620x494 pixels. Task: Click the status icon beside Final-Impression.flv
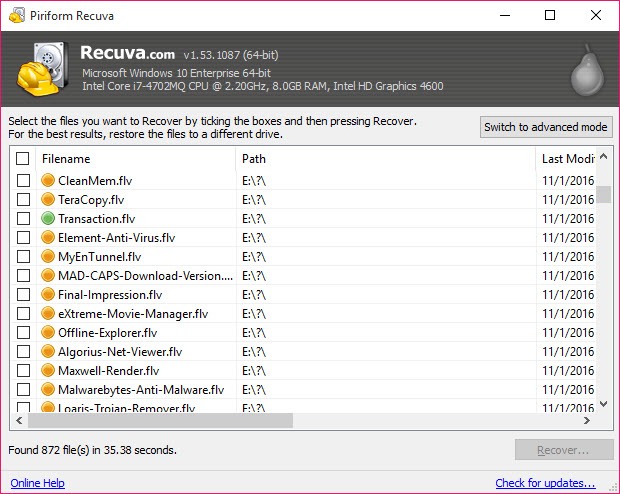(47, 295)
